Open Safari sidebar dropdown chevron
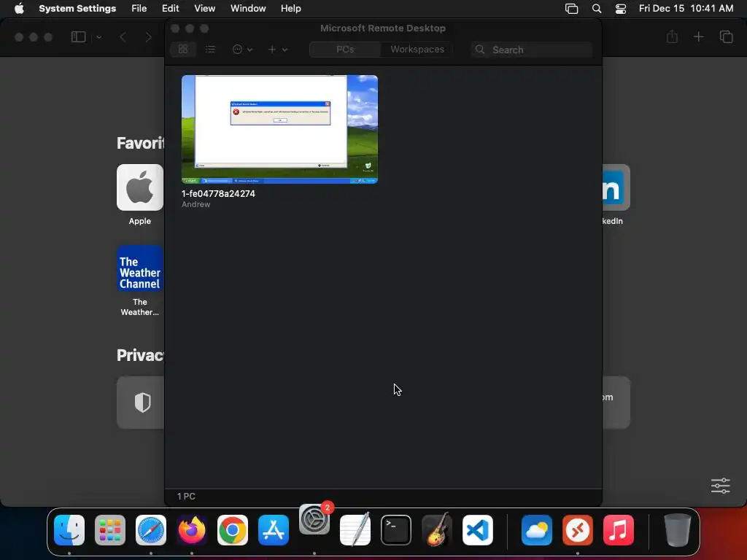 (98, 36)
